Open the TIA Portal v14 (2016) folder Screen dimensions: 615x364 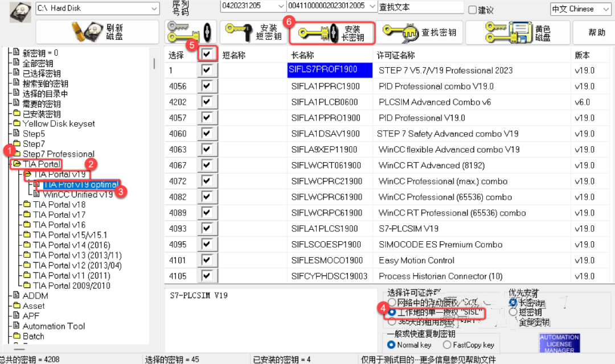pos(71,245)
